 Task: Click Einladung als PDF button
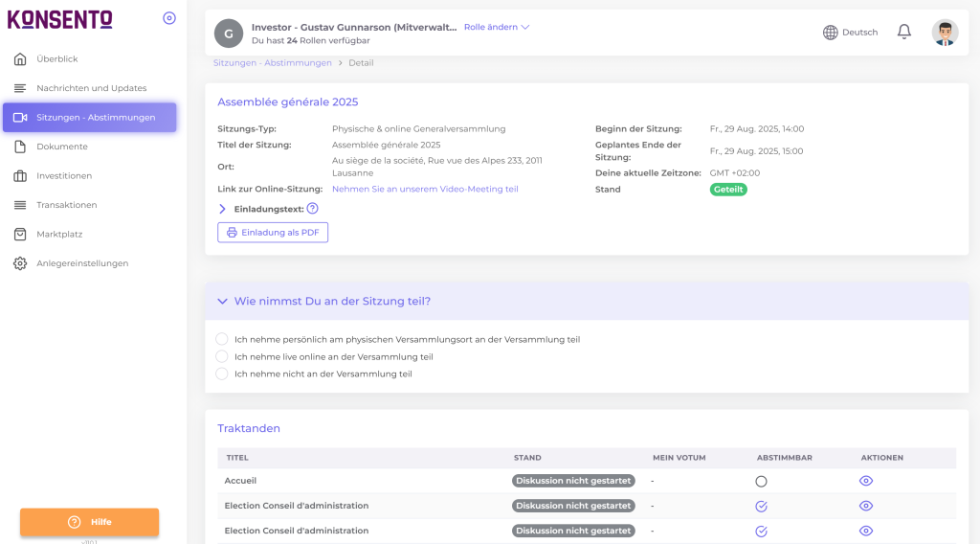pos(273,233)
